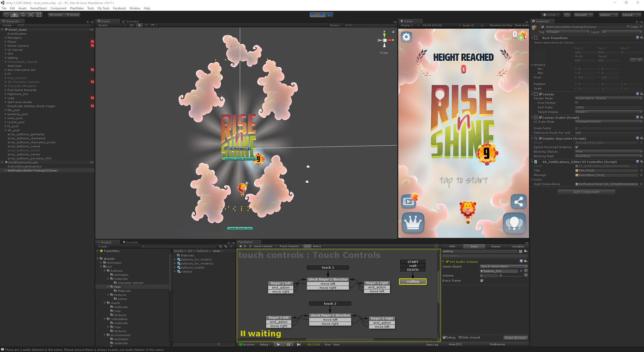Click the Action Browser button

coord(516,338)
